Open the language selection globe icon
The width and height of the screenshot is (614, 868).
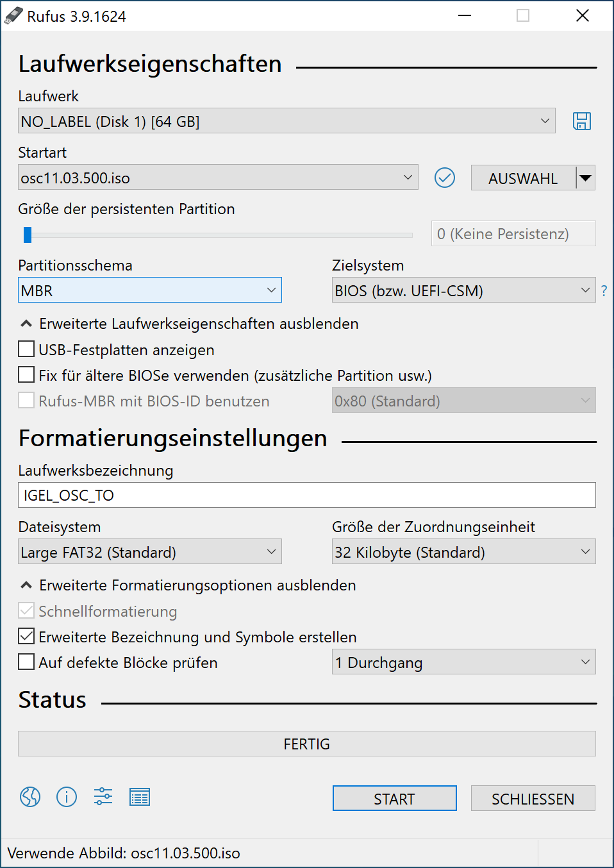tap(29, 797)
